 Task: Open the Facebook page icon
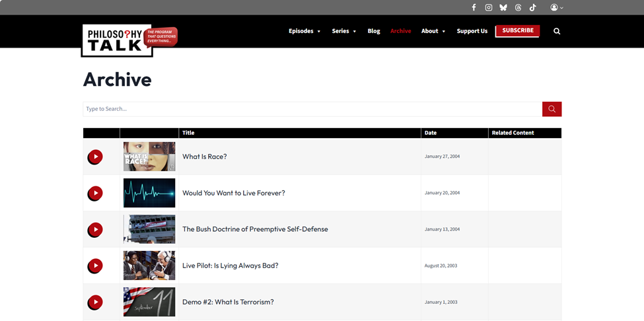(474, 8)
